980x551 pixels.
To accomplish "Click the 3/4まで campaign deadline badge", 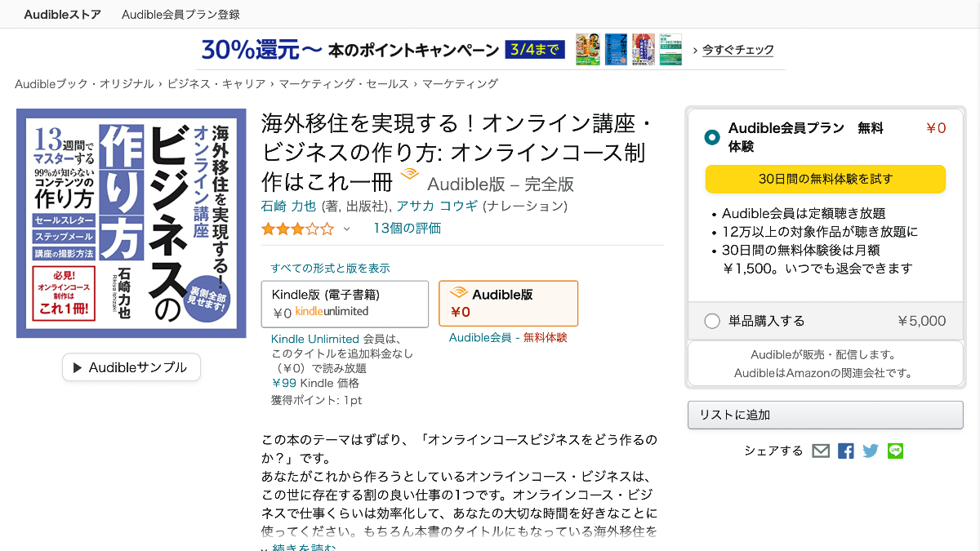I will tap(535, 50).
